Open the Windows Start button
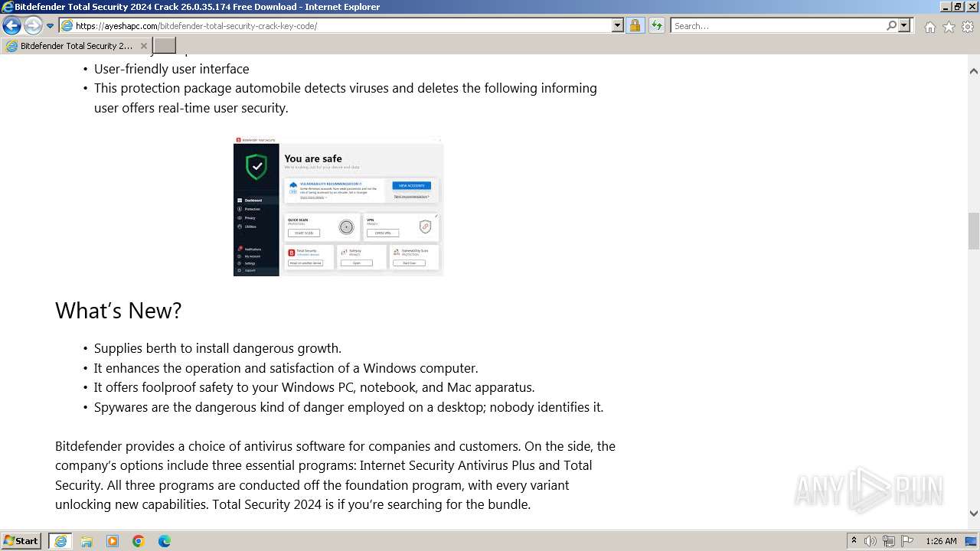 [x=21, y=541]
